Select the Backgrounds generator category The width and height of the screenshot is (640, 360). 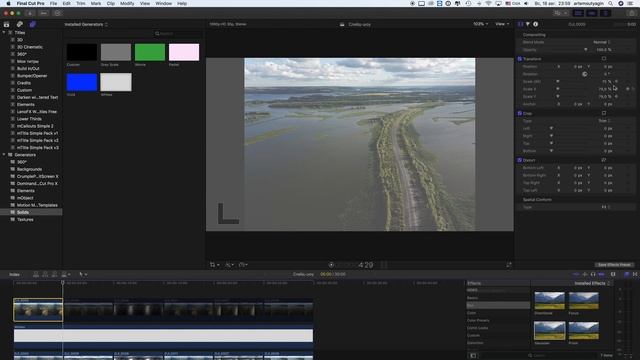point(29,169)
